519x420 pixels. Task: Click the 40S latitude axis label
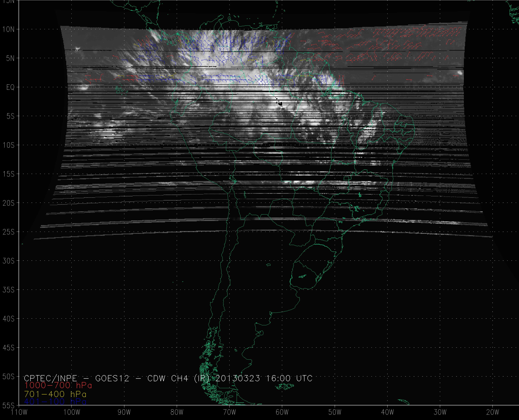(x=9, y=319)
